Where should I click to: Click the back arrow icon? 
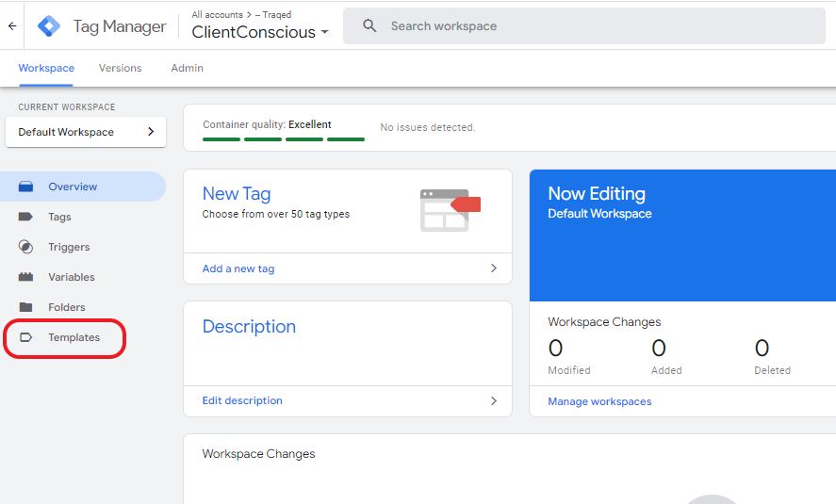tap(12, 26)
